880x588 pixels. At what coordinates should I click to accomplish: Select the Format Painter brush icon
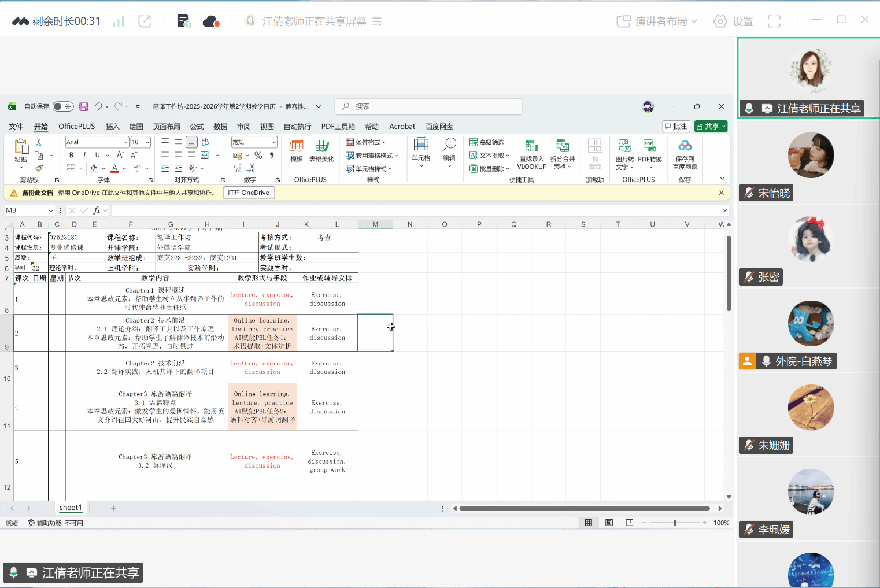(39, 168)
